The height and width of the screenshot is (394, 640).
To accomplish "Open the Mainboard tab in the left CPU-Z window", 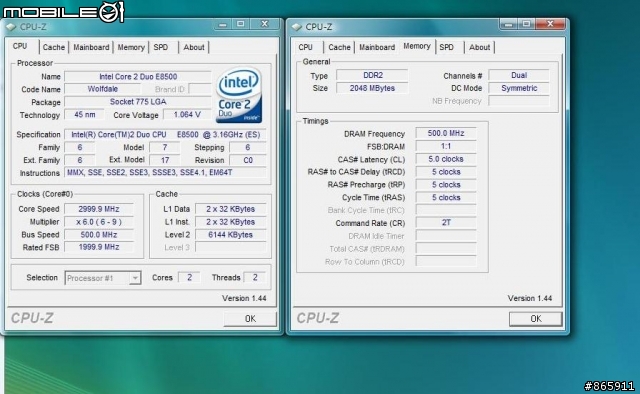I will 91,47.
